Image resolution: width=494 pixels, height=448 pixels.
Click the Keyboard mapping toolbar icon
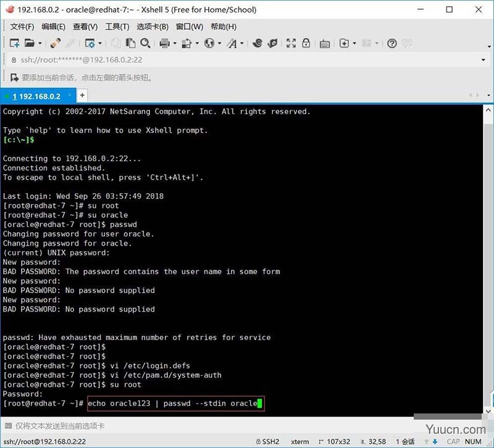(x=325, y=43)
